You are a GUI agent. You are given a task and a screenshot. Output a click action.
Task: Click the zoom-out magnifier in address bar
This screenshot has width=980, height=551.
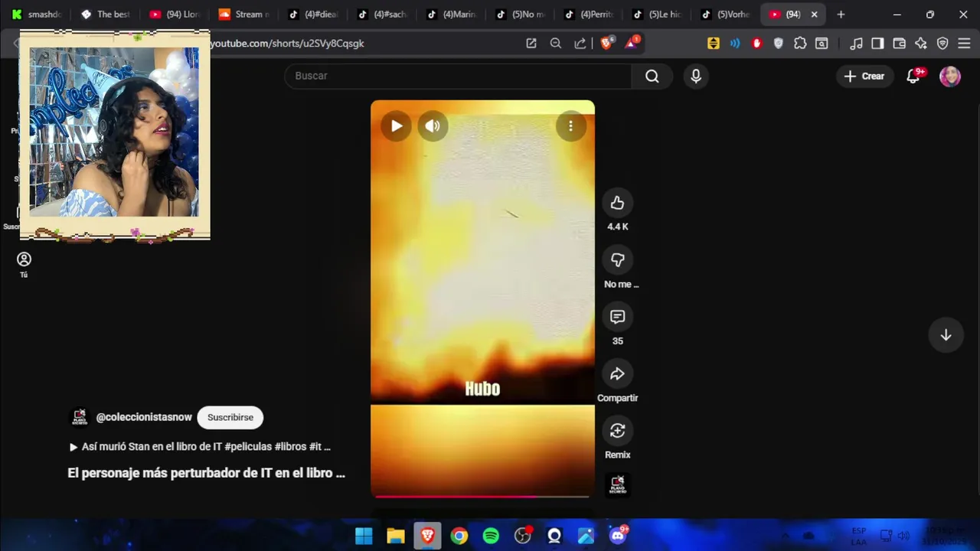(555, 44)
